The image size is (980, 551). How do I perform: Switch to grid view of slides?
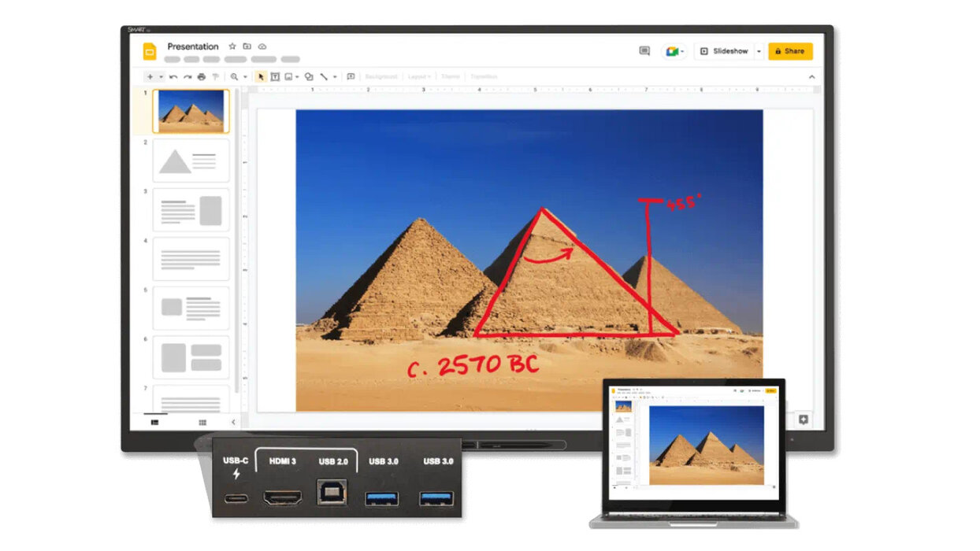coord(202,423)
